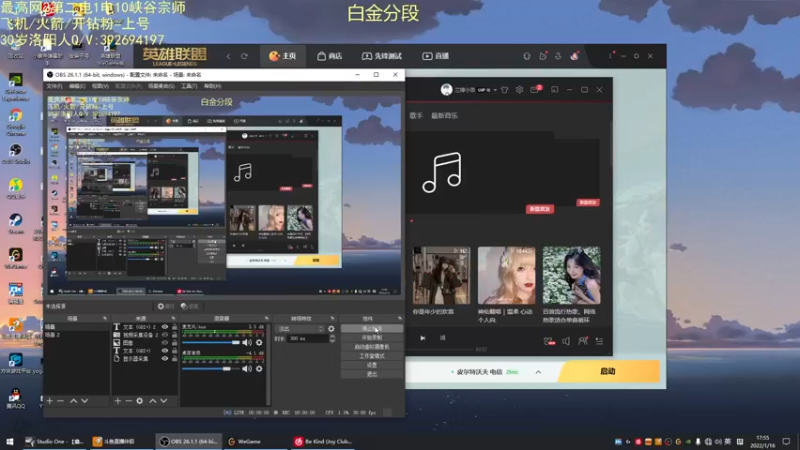Open 腾讯QQ desktop icon
This screenshot has width=800, height=450.
click(x=15, y=398)
